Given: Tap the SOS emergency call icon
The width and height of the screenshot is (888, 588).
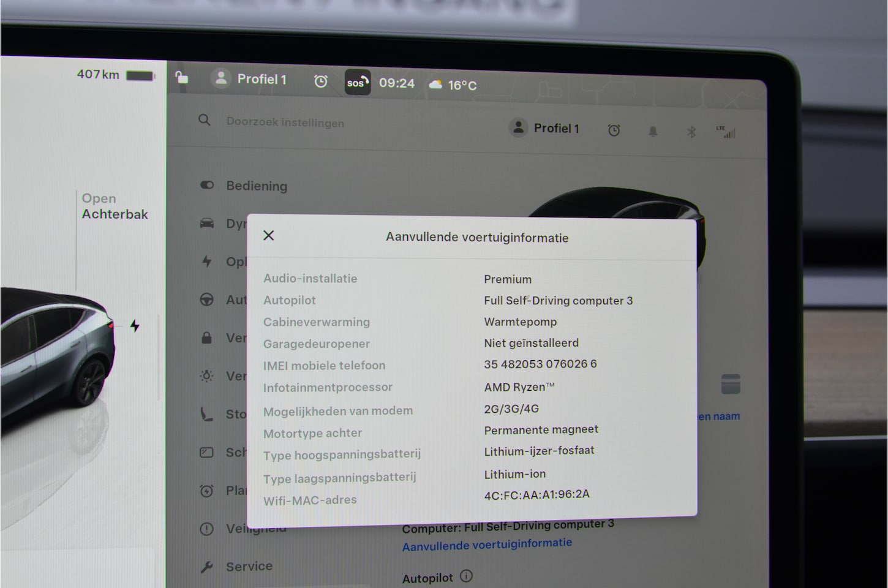Looking at the screenshot, I should click(x=357, y=83).
